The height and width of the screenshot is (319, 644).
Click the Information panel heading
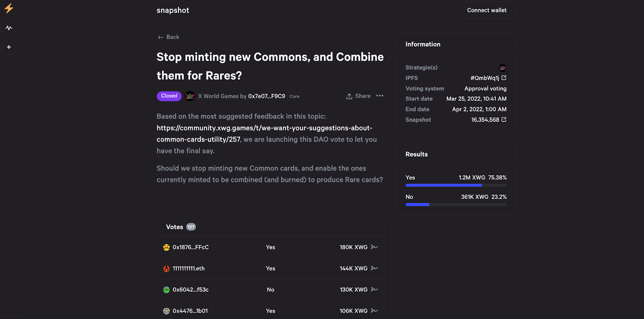(423, 44)
